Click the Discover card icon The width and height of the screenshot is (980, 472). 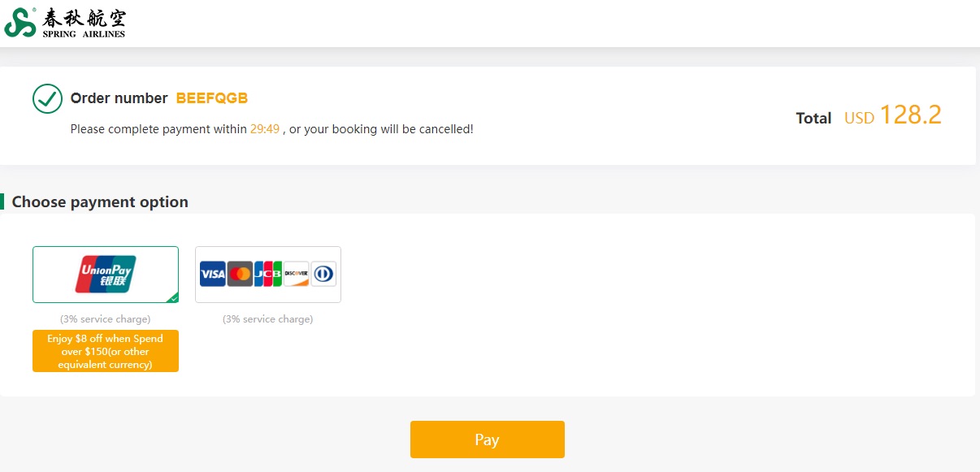pyautogui.click(x=296, y=274)
